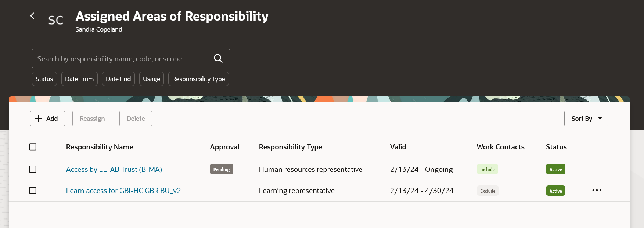Toggle the select all rows checkbox

tap(33, 147)
